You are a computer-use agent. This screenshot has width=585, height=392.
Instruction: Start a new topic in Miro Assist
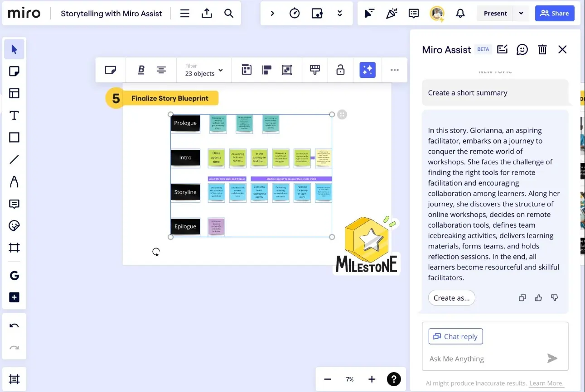[502, 49]
